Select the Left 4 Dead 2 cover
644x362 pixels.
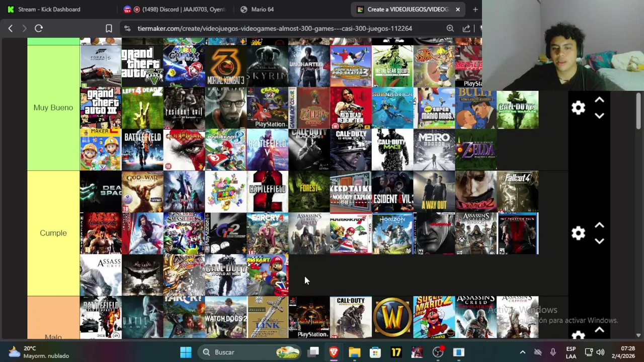point(142,108)
